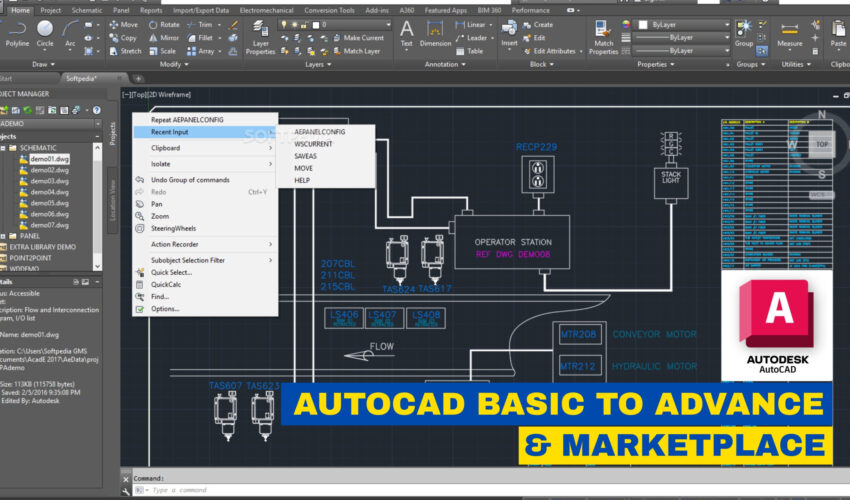Open demo03.dwg in project tree
The width and height of the screenshot is (850, 500).
click(49, 181)
